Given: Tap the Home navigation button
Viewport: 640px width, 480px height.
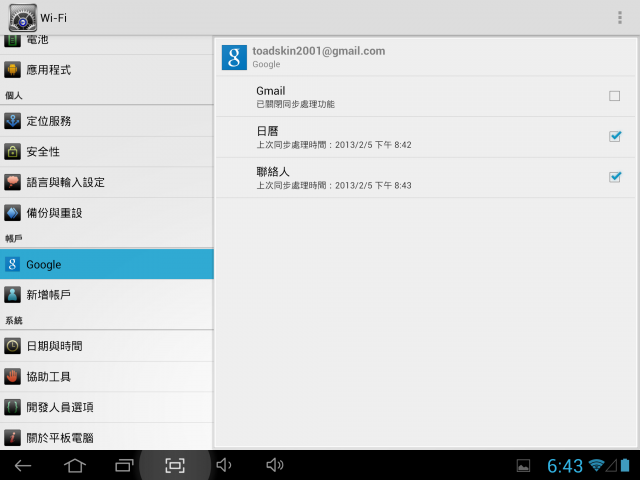Looking at the screenshot, I should [75, 465].
